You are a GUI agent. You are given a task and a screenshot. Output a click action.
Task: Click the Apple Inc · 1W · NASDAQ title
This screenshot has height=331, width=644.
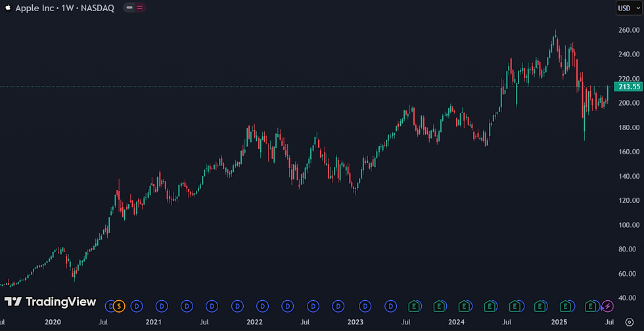pyautogui.click(x=64, y=9)
